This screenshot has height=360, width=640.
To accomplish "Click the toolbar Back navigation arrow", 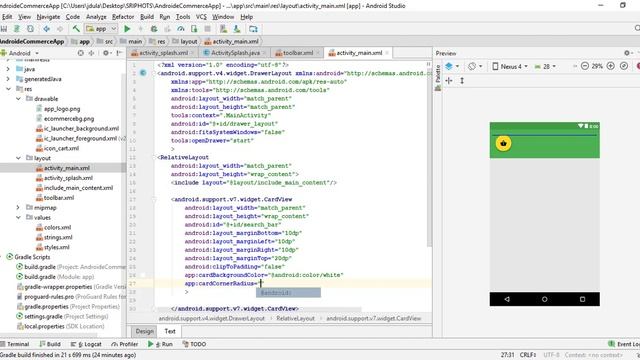I will tap(47, 29).
